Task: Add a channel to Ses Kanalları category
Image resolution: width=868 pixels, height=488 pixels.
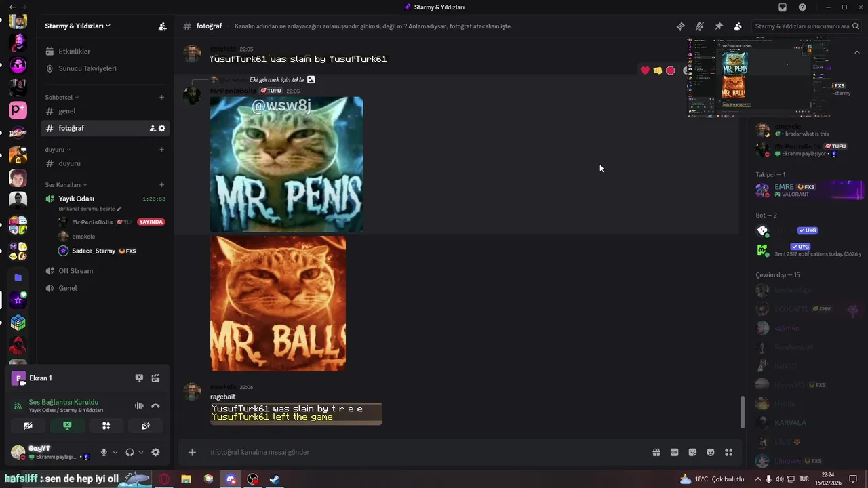Action: [x=161, y=185]
